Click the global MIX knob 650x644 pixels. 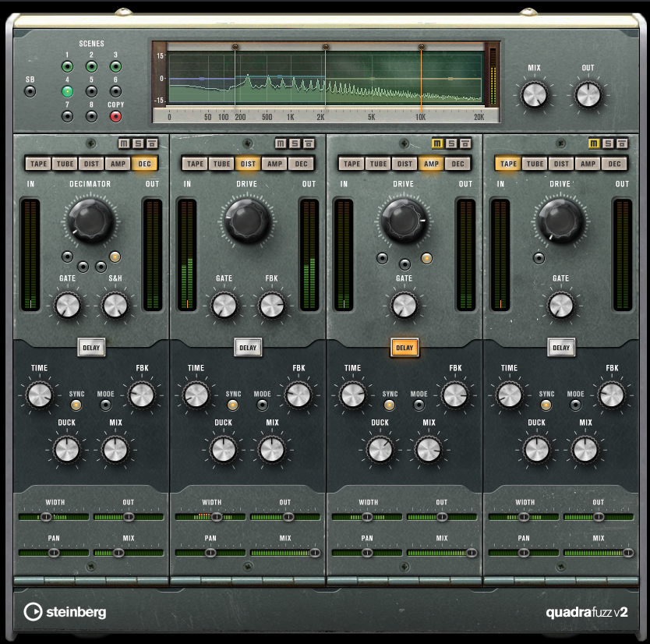tap(535, 95)
